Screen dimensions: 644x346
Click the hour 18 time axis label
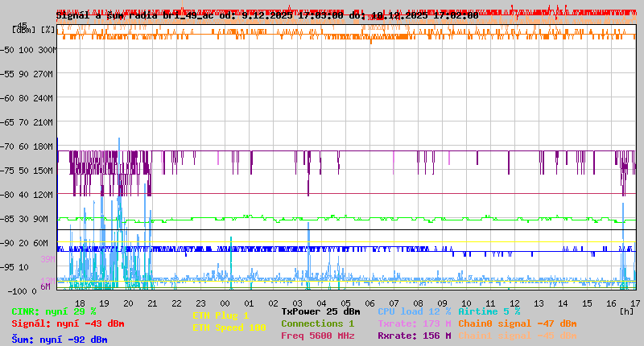coord(80,303)
